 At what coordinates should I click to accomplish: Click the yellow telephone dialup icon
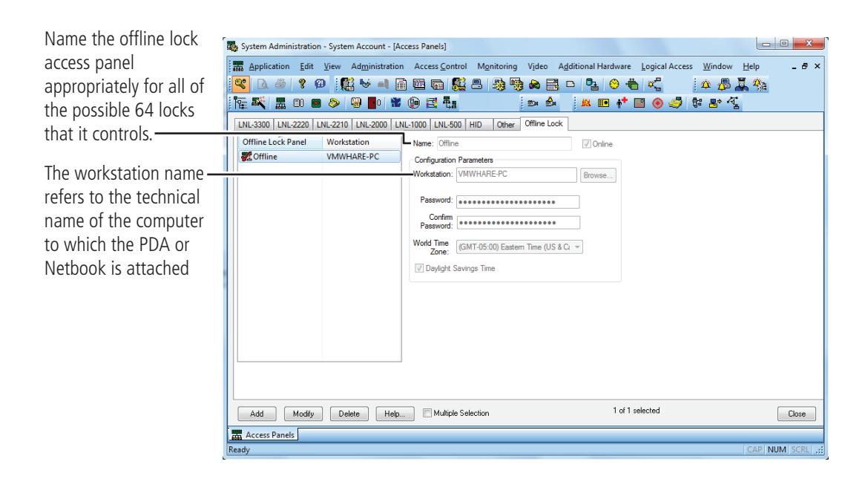click(333, 103)
